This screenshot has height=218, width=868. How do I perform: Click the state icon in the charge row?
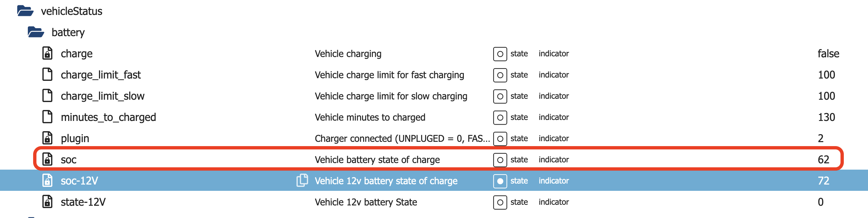click(500, 54)
